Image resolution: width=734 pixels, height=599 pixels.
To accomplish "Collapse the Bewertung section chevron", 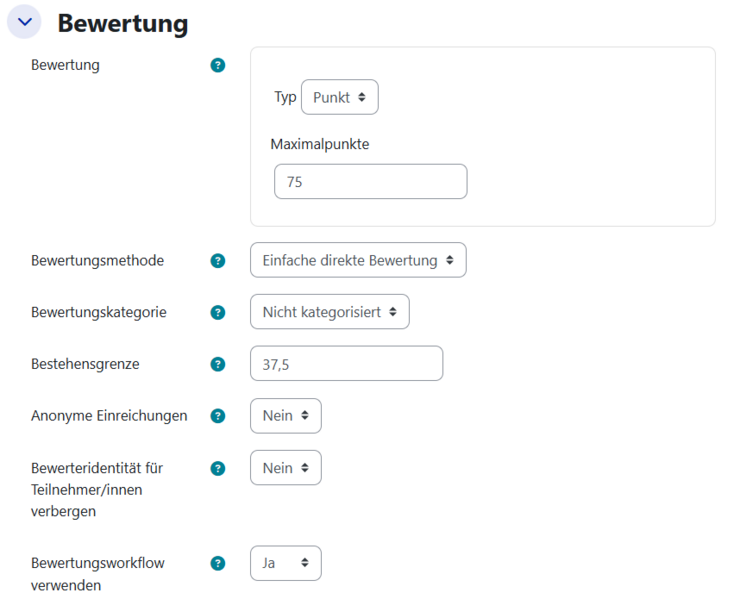I will (24, 22).
